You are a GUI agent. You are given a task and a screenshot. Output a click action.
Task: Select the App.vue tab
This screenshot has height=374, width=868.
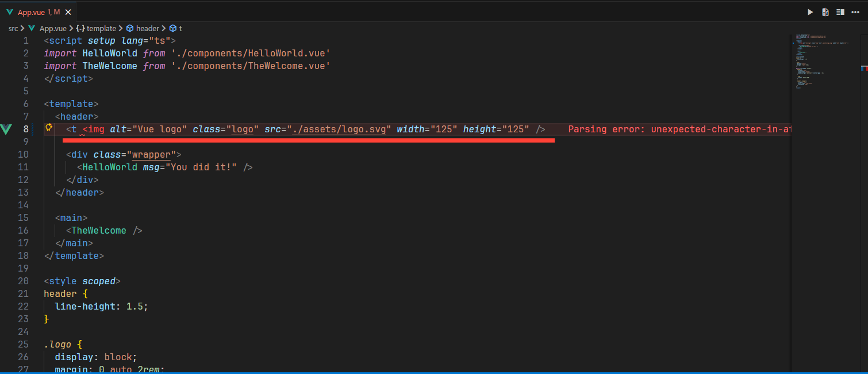pyautogui.click(x=33, y=12)
